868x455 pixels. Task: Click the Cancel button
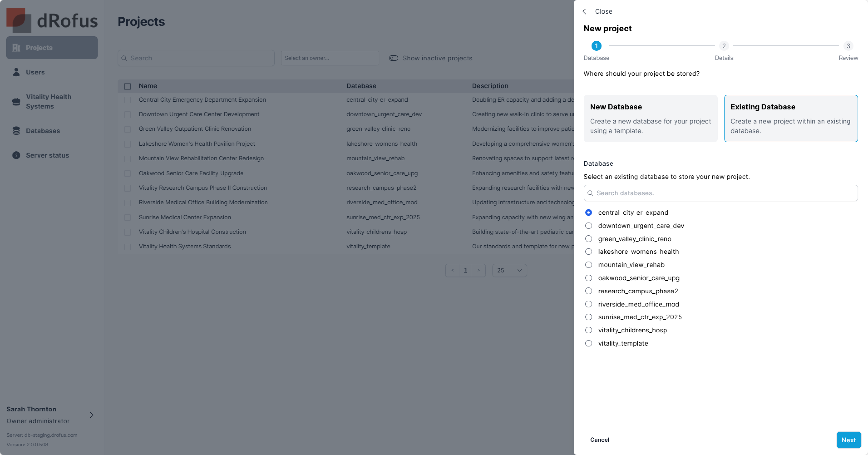(x=599, y=440)
